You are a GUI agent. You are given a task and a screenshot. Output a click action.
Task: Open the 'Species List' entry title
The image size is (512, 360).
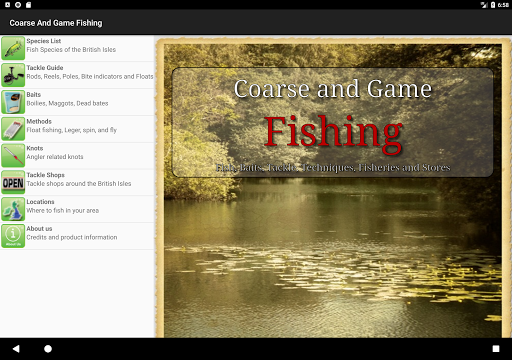click(44, 41)
